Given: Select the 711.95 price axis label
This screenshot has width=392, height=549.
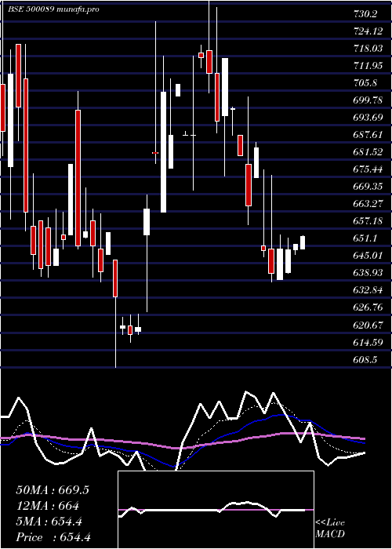Looking at the screenshot, I should [368, 66].
